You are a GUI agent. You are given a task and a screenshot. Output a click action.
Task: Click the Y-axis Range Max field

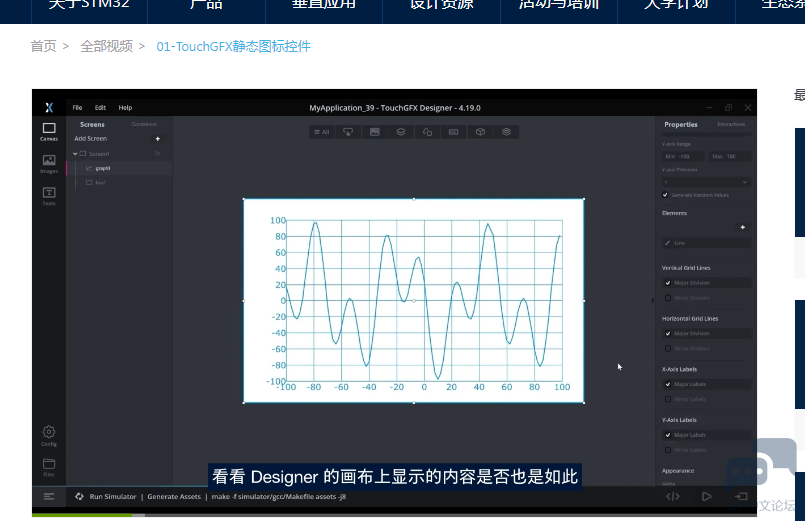[730, 157]
